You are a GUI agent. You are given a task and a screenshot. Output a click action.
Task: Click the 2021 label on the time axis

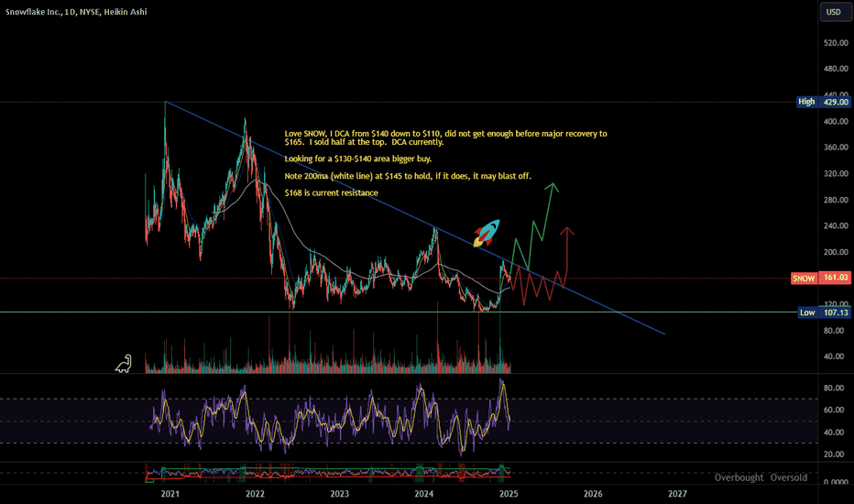pos(170,494)
